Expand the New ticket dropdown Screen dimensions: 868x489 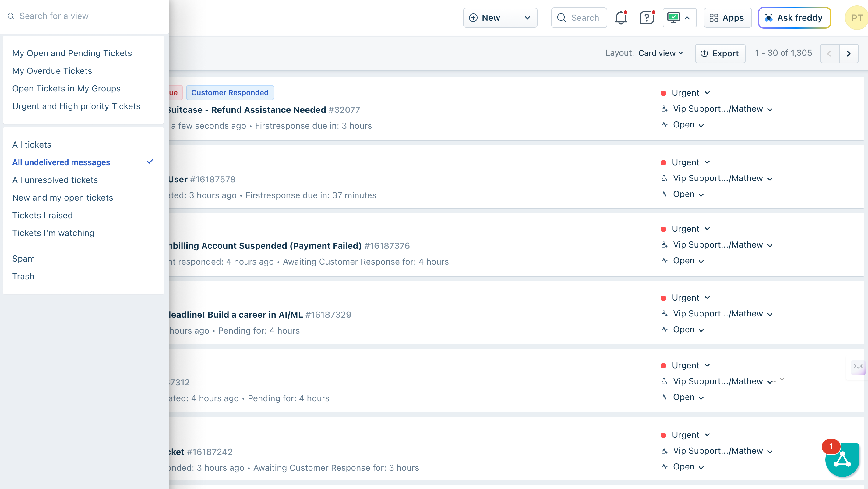pyautogui.click(x=527, y=18)
